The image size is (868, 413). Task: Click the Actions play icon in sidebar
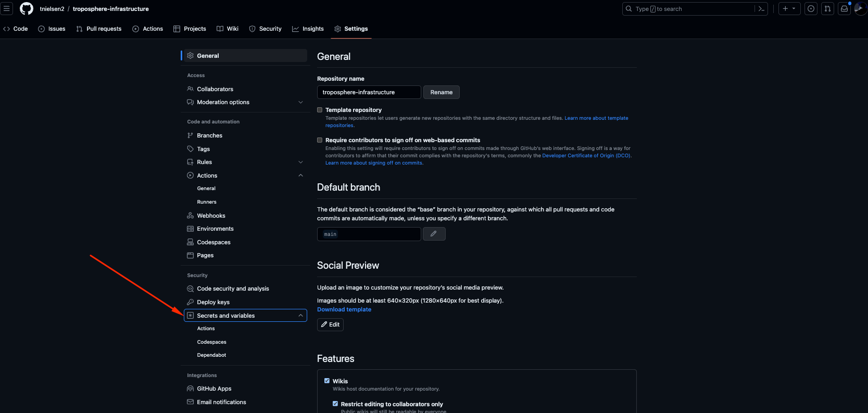(190, 176)
